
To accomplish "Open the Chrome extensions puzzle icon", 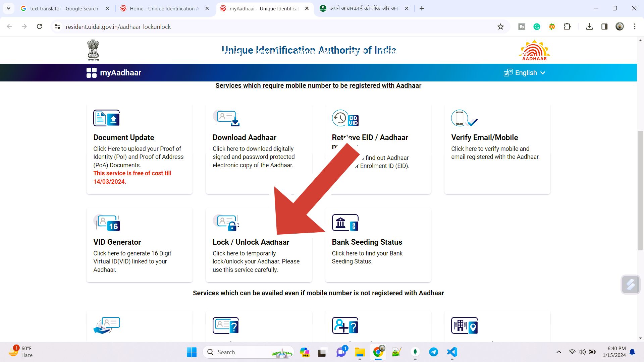I will [567, 26].
